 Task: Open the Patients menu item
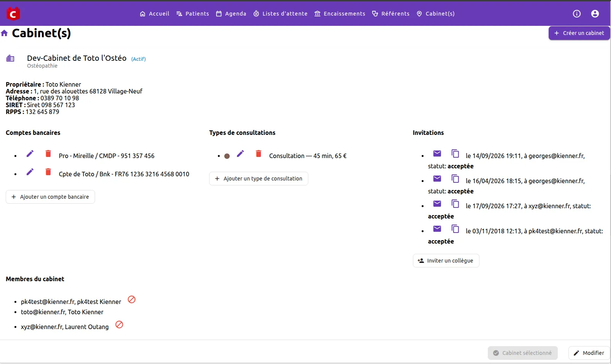click(x=193, y=14)
